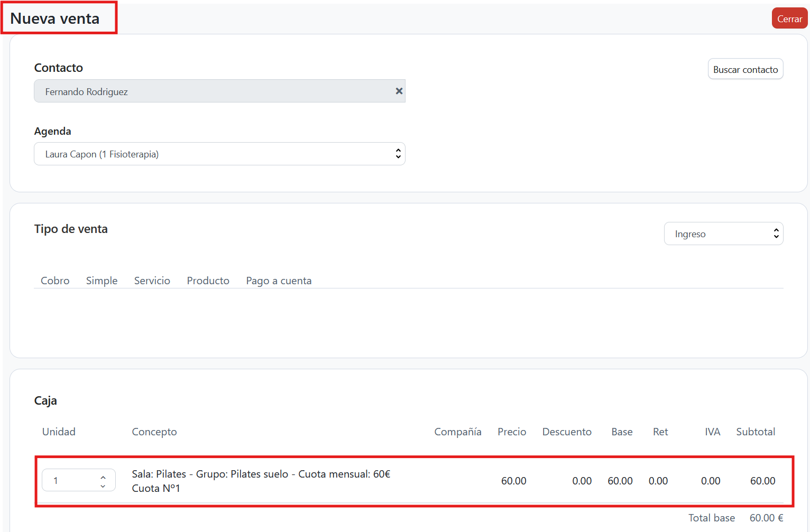Go to the Pago a cuenta tab
The image size is (810, 532).
coord(279,281)
